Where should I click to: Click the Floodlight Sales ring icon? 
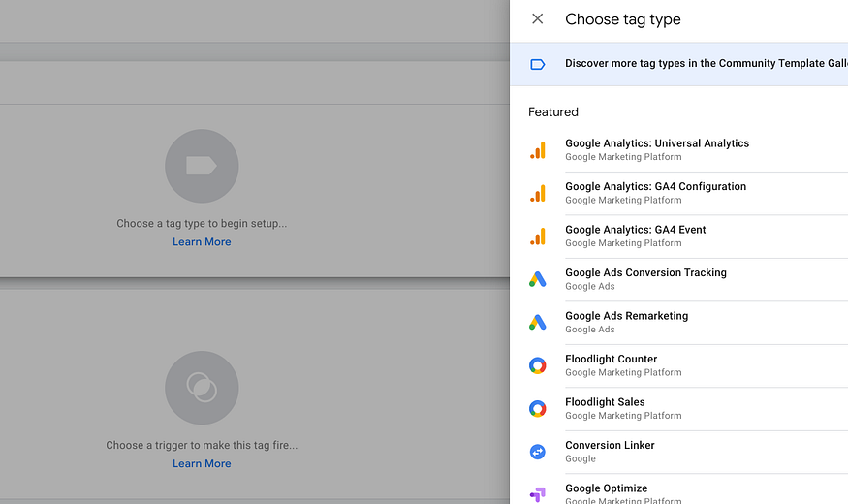[538, 409]
